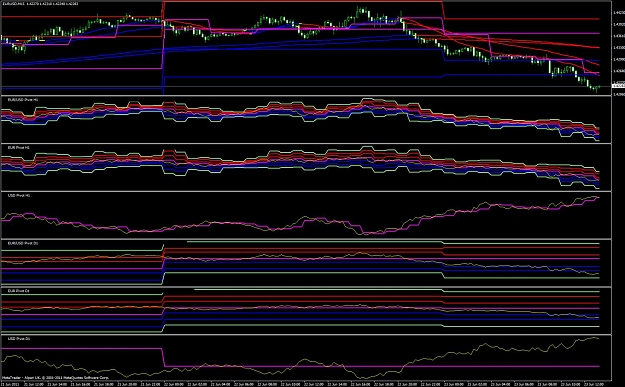This screenshot has width=625, height=387.
Task: Select the USD Pivot H1 indicator label
Action: (19, 195)
